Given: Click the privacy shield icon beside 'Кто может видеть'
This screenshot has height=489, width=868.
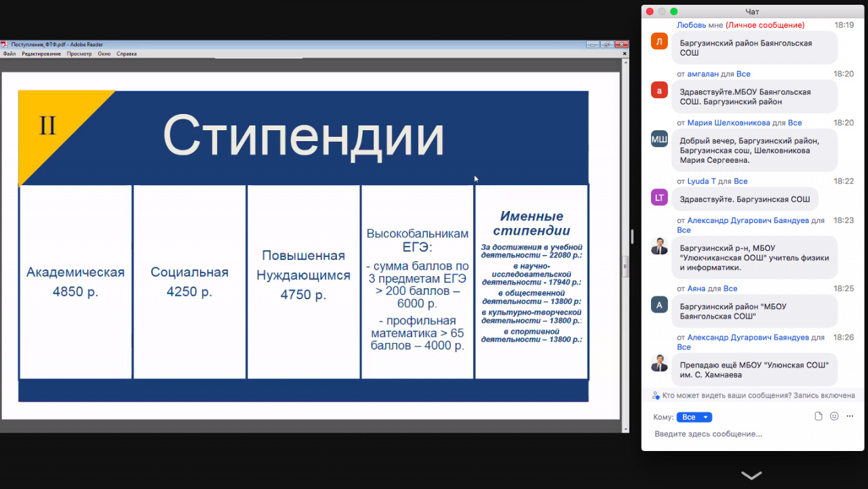Looking at the screenshot, I should point(655,395).
